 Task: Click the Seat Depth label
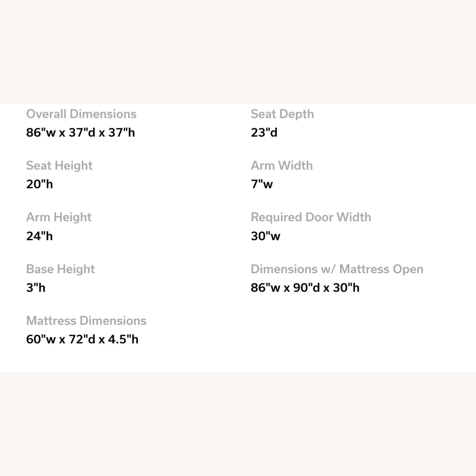[282, 114]
